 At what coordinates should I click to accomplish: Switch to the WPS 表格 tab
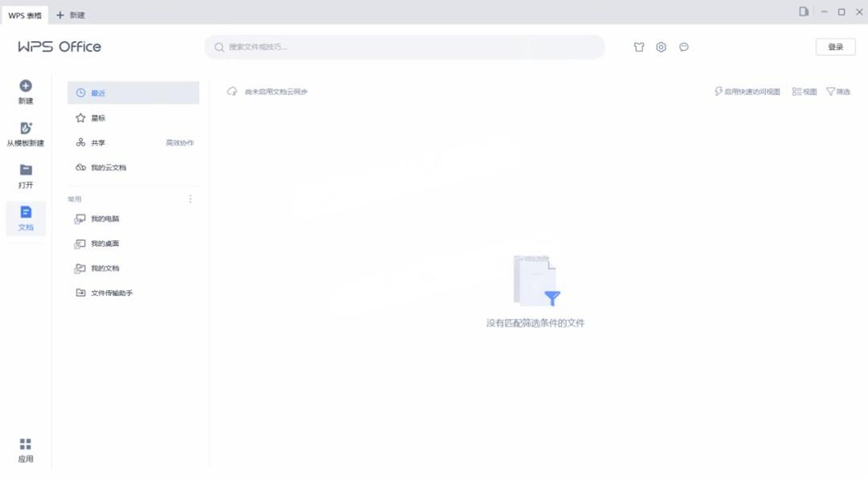point(25,14)
